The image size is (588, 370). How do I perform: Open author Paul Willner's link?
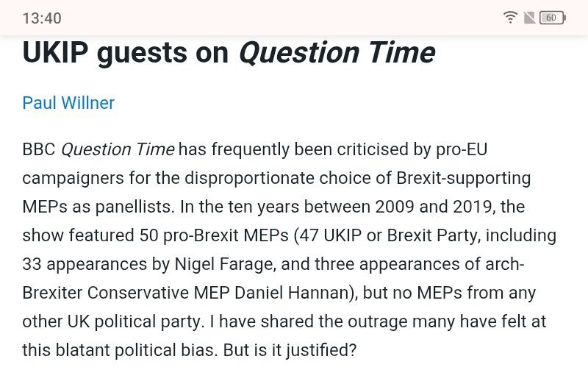[x=68, y=103]
